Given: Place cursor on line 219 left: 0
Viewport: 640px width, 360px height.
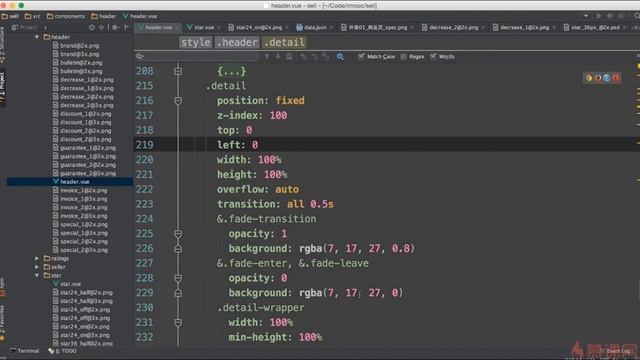Looking at the screenshot, I should click(237, 145).
